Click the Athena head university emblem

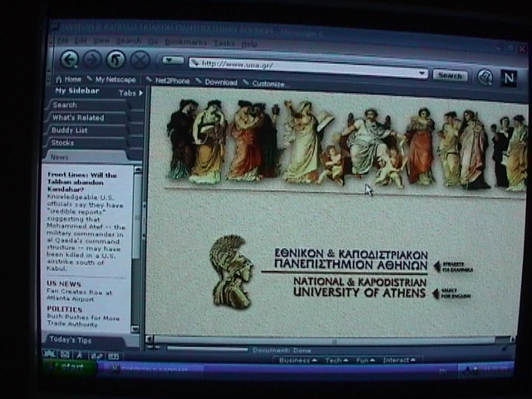pyautogui.click(x=231, y=272)
